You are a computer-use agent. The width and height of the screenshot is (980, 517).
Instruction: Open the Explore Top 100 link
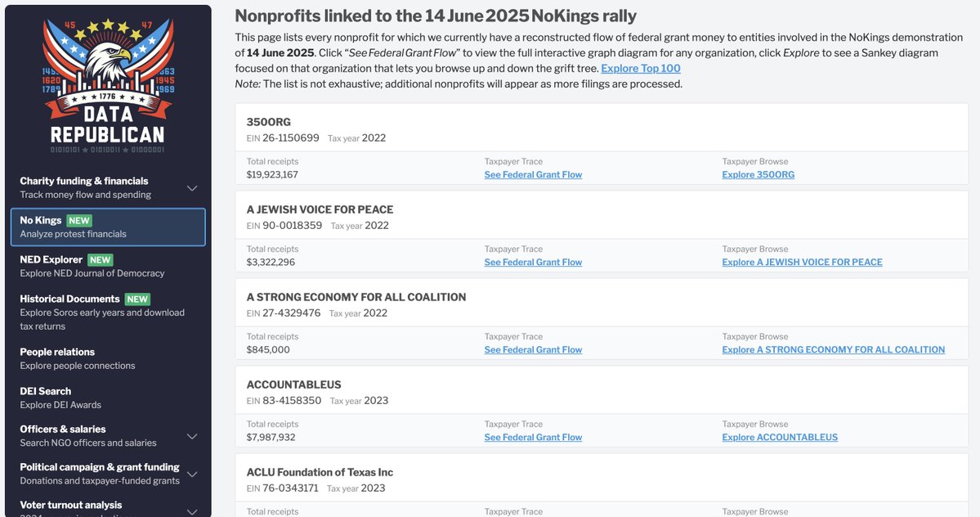pyautogui.click(x=641, y=68)
